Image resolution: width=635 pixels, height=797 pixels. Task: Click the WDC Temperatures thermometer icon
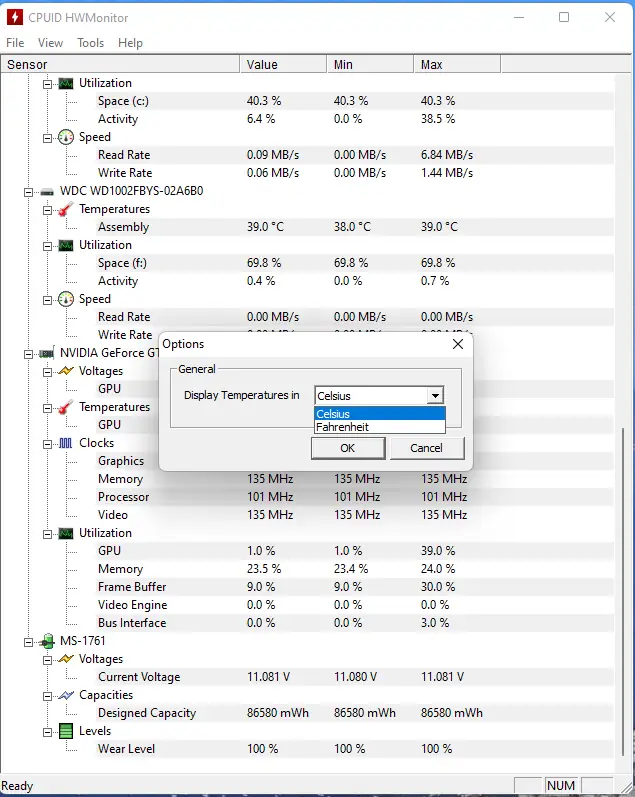pyautogui.click(x=66, y=209)
